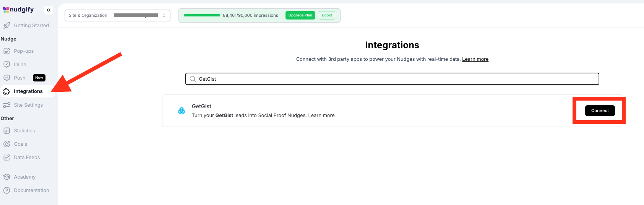The height and width of the screenshot is (205, 644).
Task: Click the Nudgify logo
Action: (18, 10)
